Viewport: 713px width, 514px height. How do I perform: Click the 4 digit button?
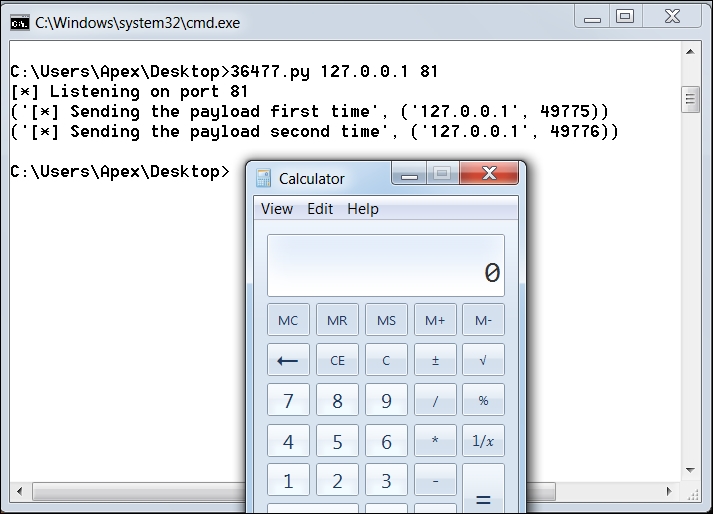point(288,440)
